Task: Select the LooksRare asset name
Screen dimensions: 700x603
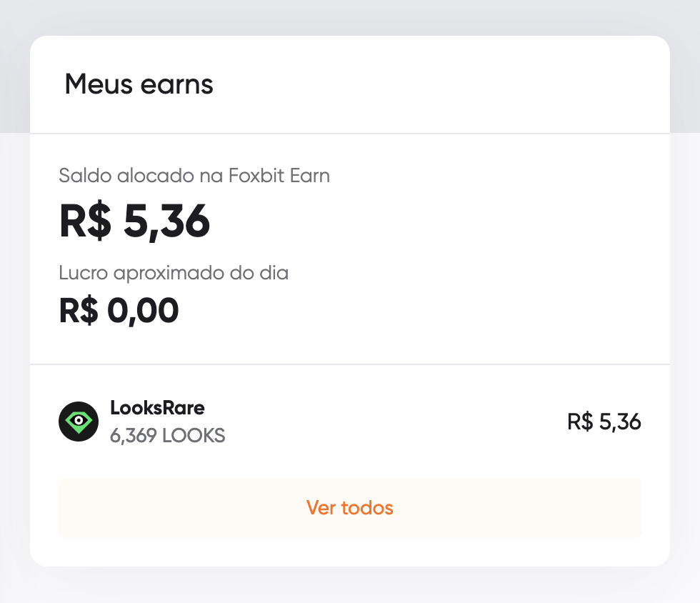Action: [157, 408]
